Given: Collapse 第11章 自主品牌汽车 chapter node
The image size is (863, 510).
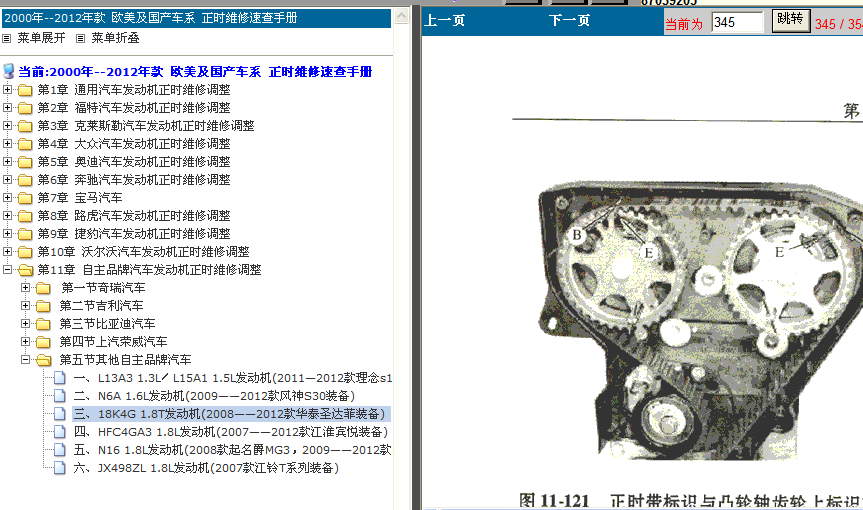Looking at the screenshot, I should 7,270.
